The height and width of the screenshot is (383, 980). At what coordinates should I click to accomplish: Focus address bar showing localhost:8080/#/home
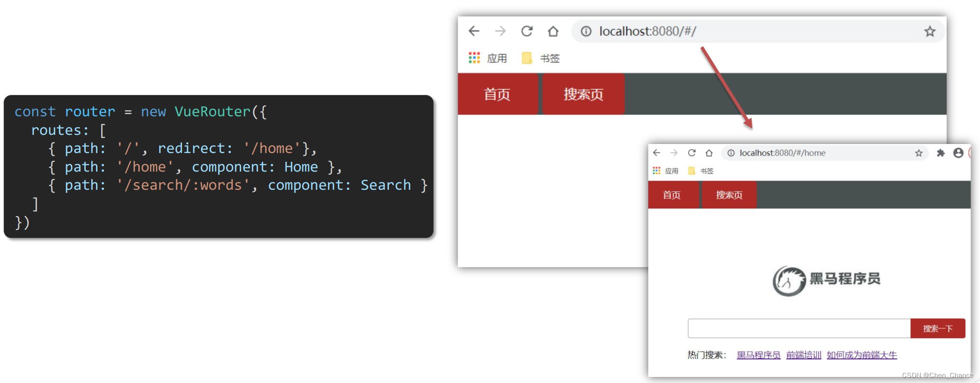[824, 153]
